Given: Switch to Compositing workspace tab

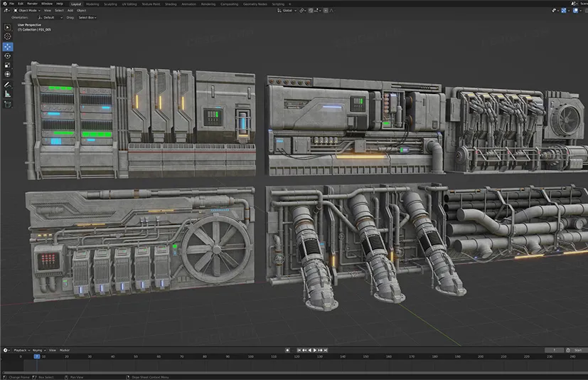Looking at the screenshot, I should coord(229,4).
